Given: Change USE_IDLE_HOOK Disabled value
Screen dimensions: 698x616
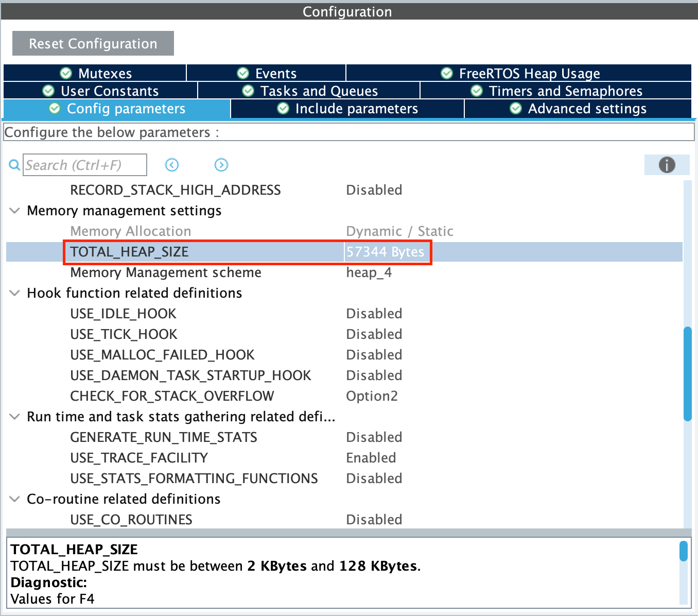Looking at the screenshot, I should pos(374,314).
